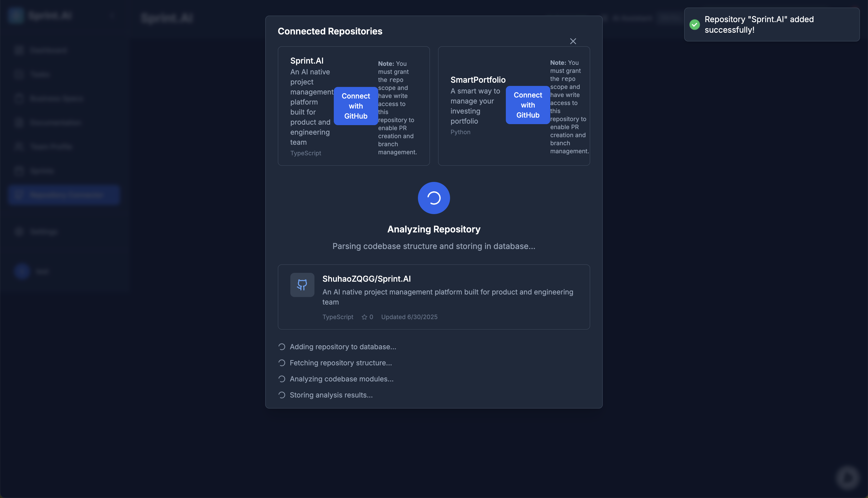Click the green checkmark in the success toast
Image resolution: width=868 pixels, height=498 pixels.
694,25
